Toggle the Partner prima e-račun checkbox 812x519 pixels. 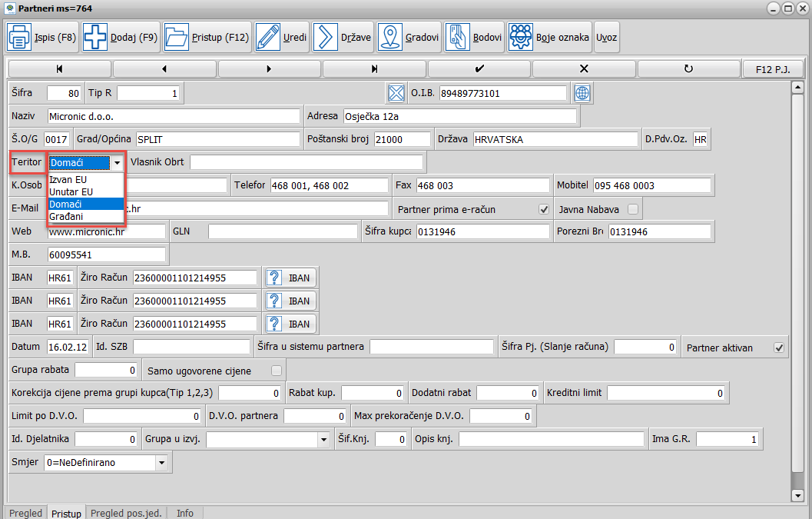tap(544, 209)
